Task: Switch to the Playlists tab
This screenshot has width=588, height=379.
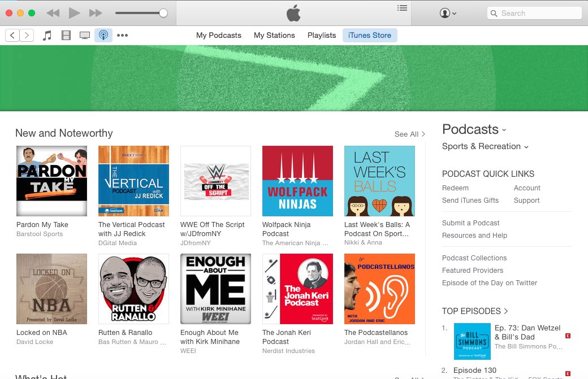Action: [x=322, y=35]
